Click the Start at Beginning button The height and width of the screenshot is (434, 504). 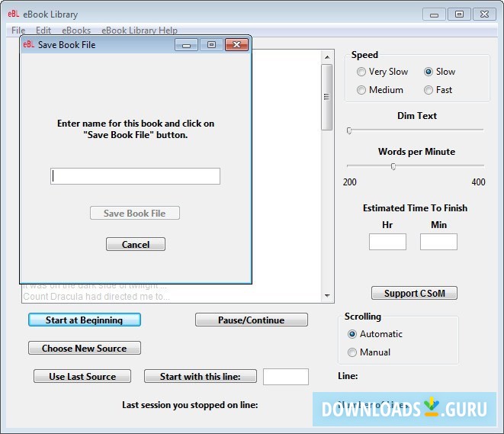[85, 320]
